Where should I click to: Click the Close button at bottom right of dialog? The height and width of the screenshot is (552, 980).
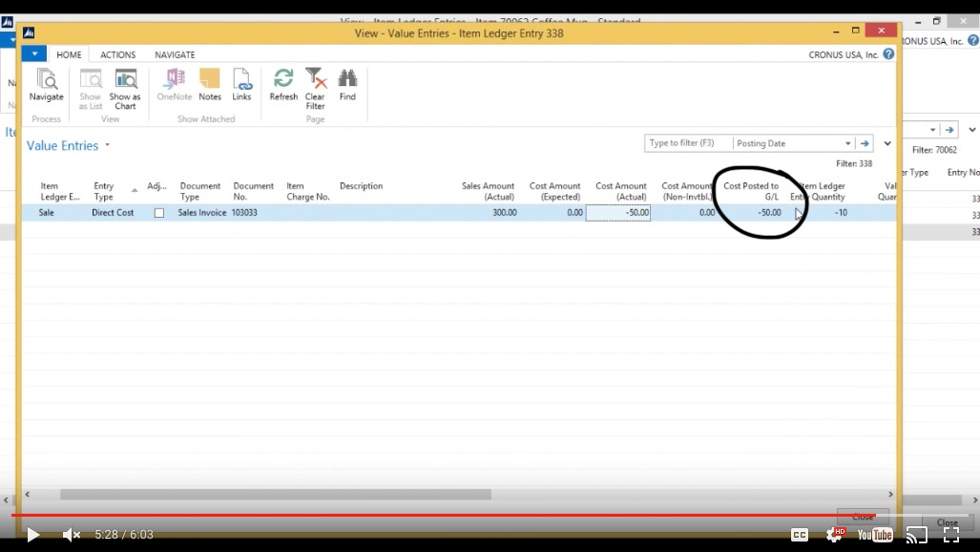click(x=863, y=517)
